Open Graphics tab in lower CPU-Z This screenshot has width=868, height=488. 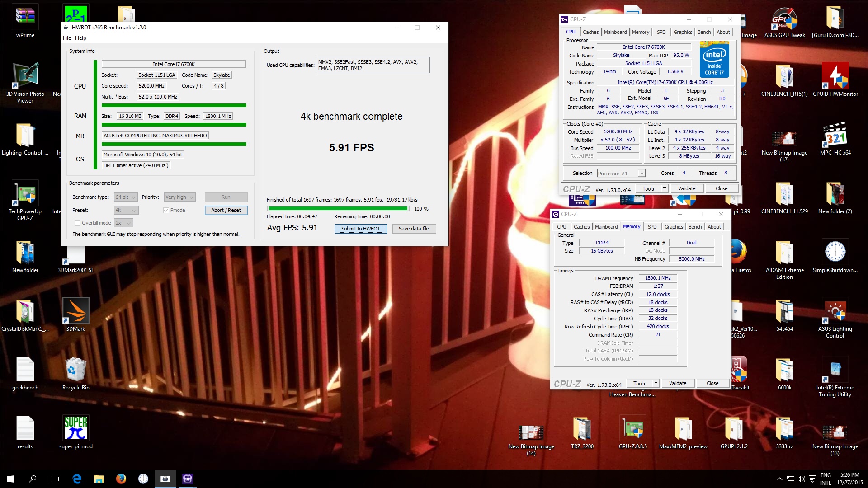[x=674, y=227]
